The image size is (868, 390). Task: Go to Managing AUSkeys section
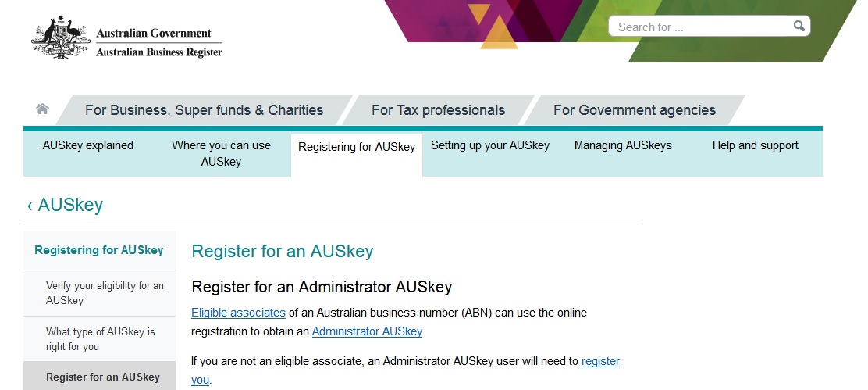(x=623, y=145)
